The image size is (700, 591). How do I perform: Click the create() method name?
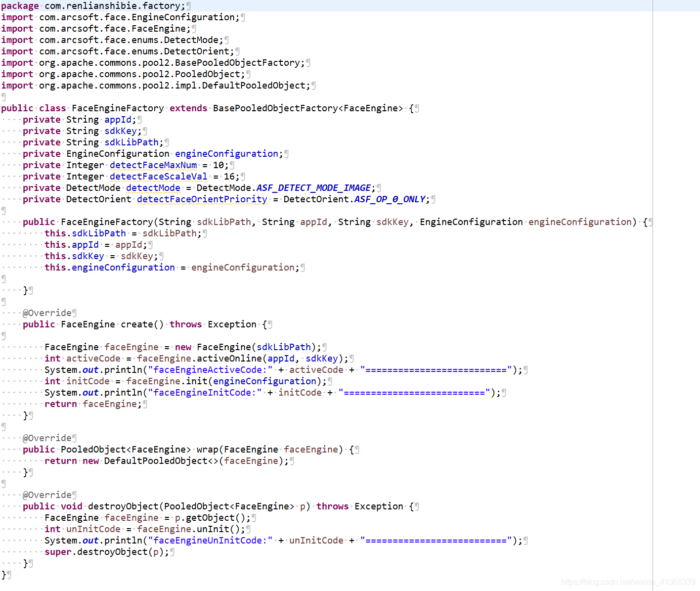pyautogui.click(x=142, y=324)
